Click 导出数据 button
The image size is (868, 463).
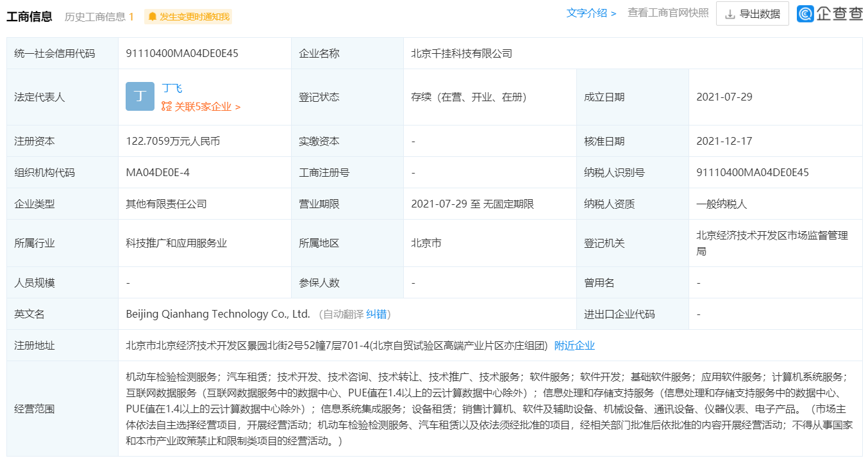click(x=753, y=13)
